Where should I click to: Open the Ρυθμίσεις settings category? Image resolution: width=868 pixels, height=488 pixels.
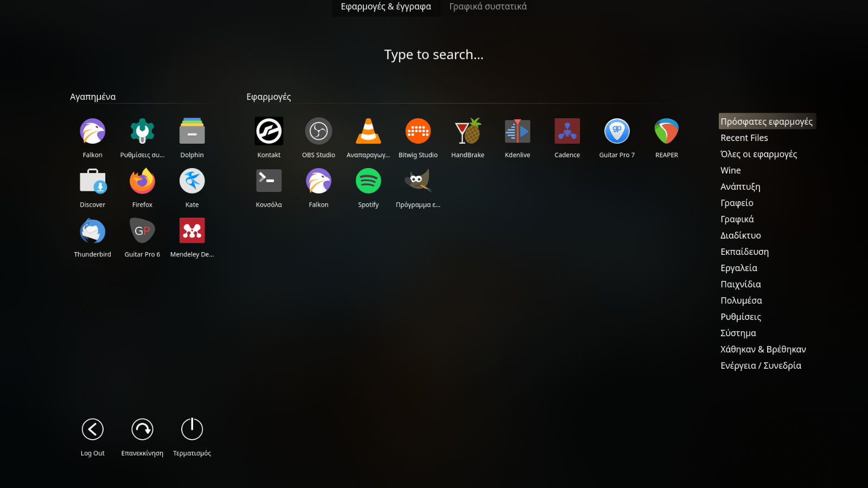tap(741, 317)
